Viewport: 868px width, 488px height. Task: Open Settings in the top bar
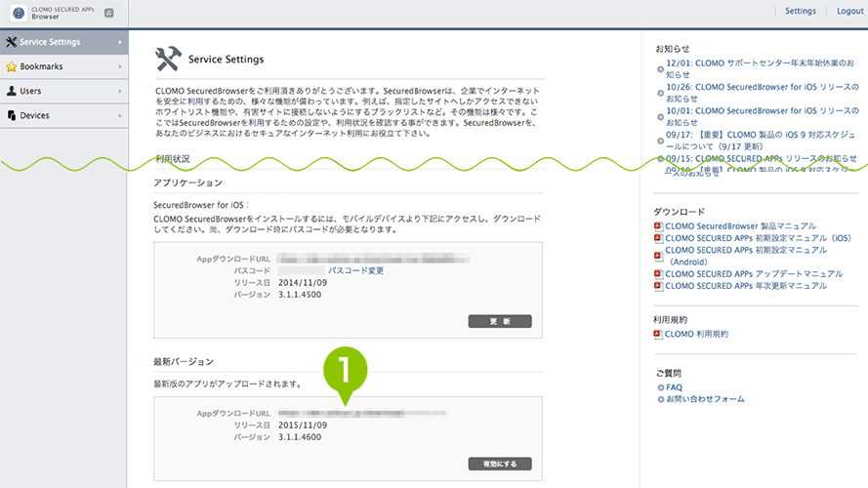click(x=801, y=11)
